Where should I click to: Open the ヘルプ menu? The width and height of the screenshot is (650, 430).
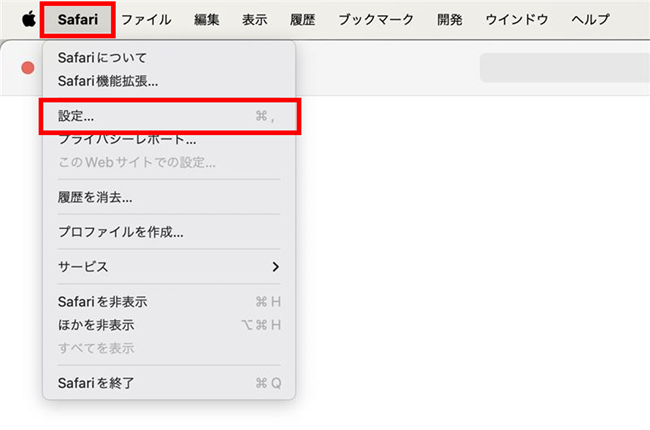point(590,19)
